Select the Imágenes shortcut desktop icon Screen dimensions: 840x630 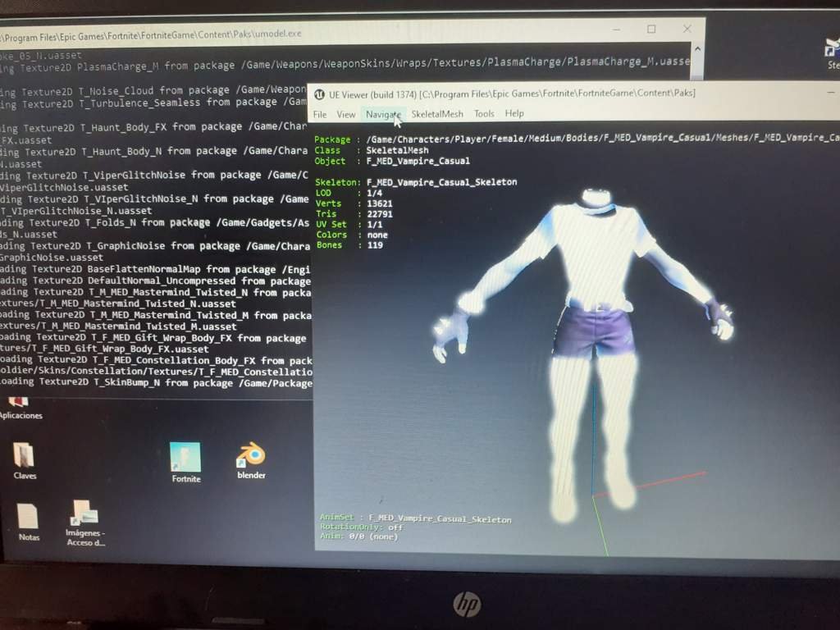pos(84,523)
